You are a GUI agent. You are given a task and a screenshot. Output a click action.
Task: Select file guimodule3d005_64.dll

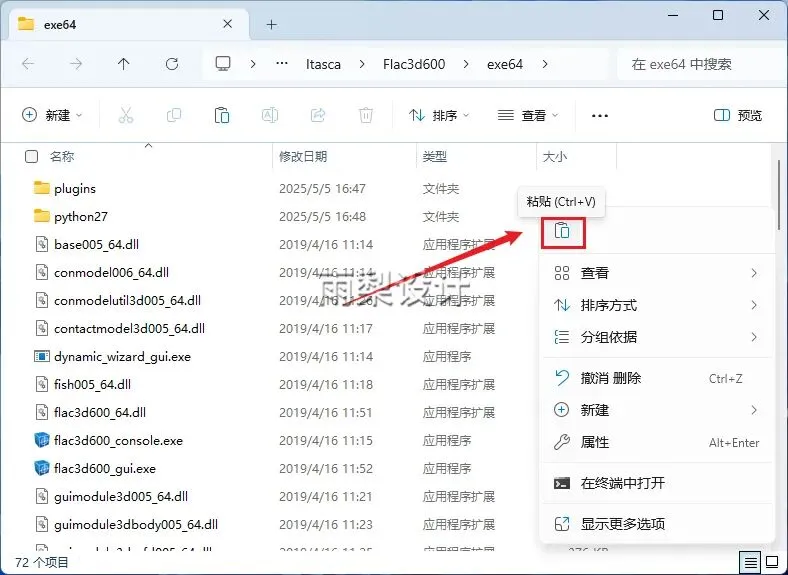coord(121,497)
